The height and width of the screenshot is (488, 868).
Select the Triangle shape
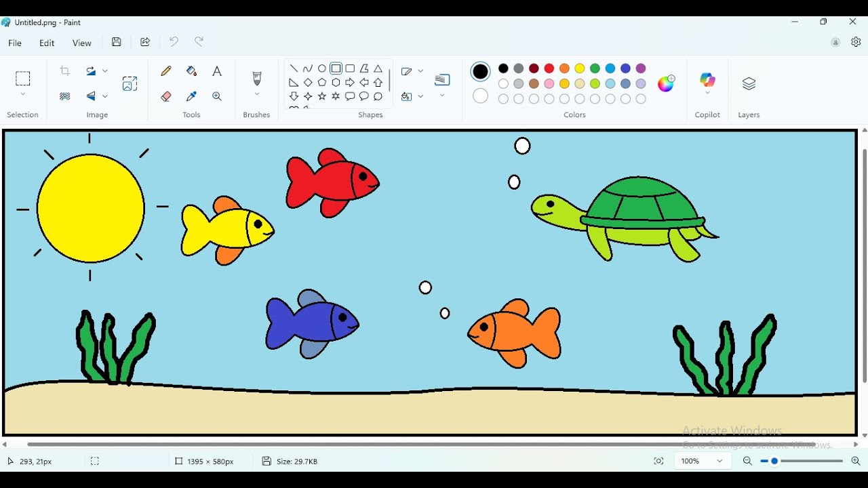(379, 68)
